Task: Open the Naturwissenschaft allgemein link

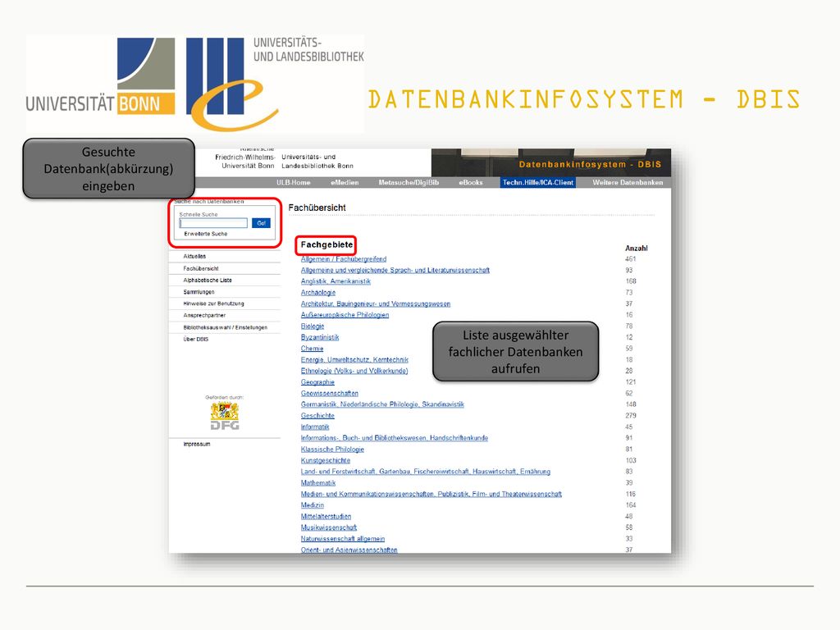Action: [x=343, y=539]
